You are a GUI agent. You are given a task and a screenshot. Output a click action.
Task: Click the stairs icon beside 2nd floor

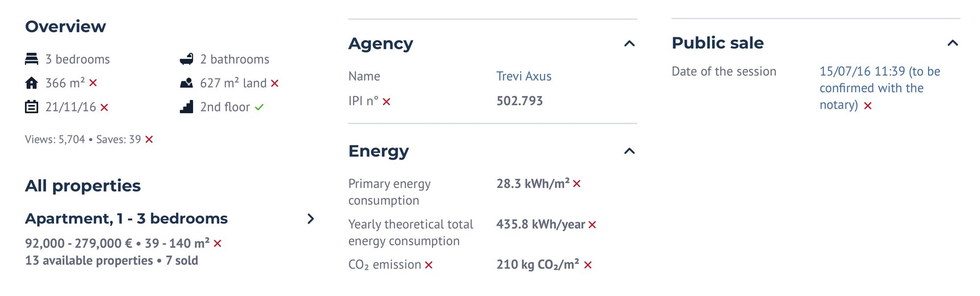click(186, 107)
